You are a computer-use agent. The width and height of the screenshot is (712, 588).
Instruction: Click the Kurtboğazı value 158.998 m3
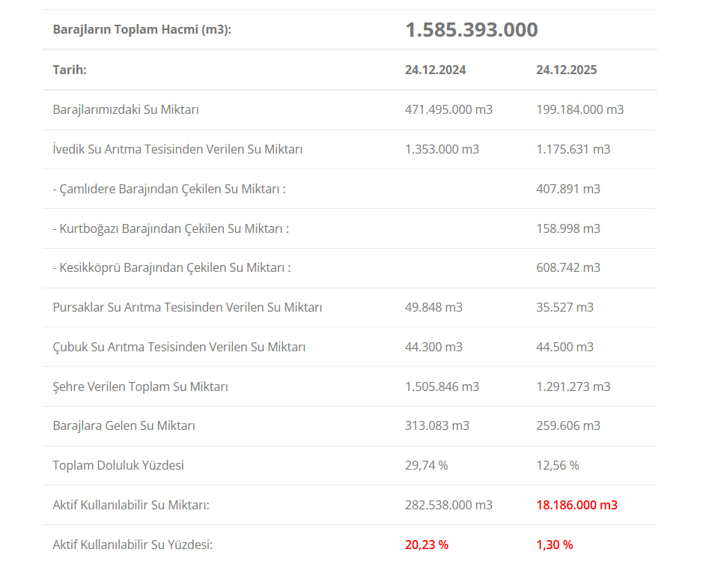pyautogui.click(x=568, y=228)
